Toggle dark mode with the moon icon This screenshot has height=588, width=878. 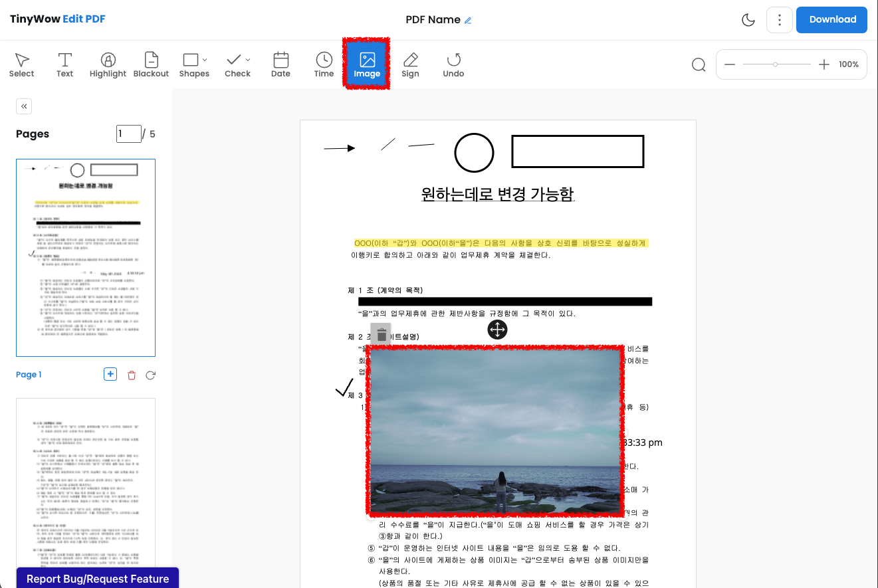click(x=748, y=20)
